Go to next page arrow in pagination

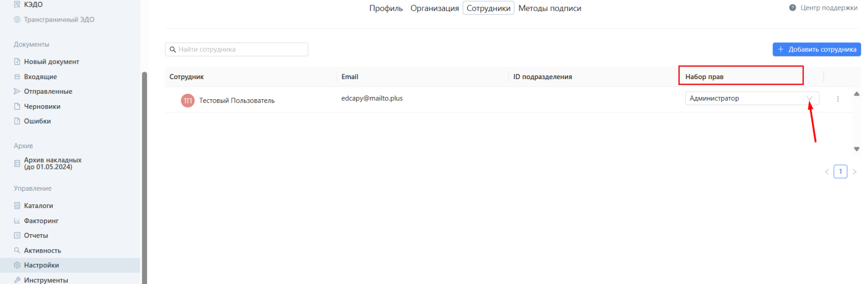pos(854,172)
